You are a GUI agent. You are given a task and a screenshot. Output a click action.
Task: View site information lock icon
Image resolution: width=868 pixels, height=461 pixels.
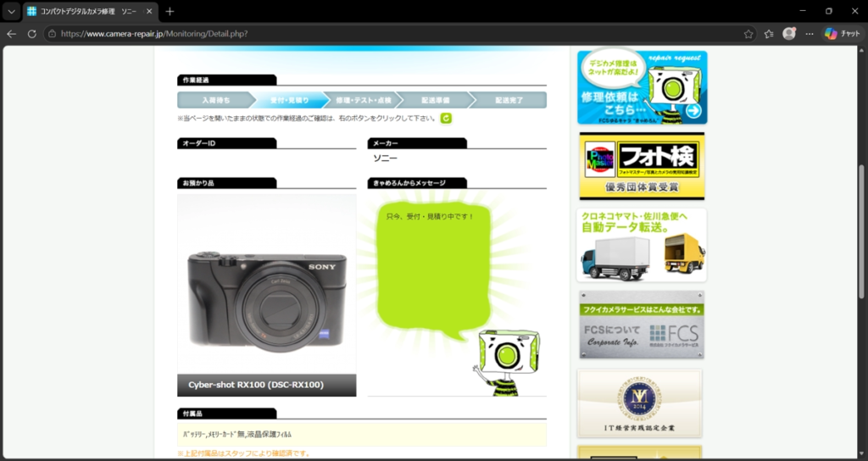click(x=52, y=34)
